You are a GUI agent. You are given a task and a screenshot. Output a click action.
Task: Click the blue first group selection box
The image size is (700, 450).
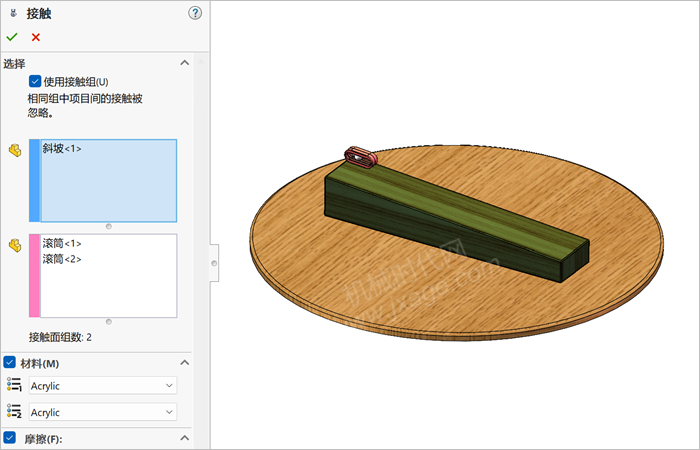[x=103, y=180]
